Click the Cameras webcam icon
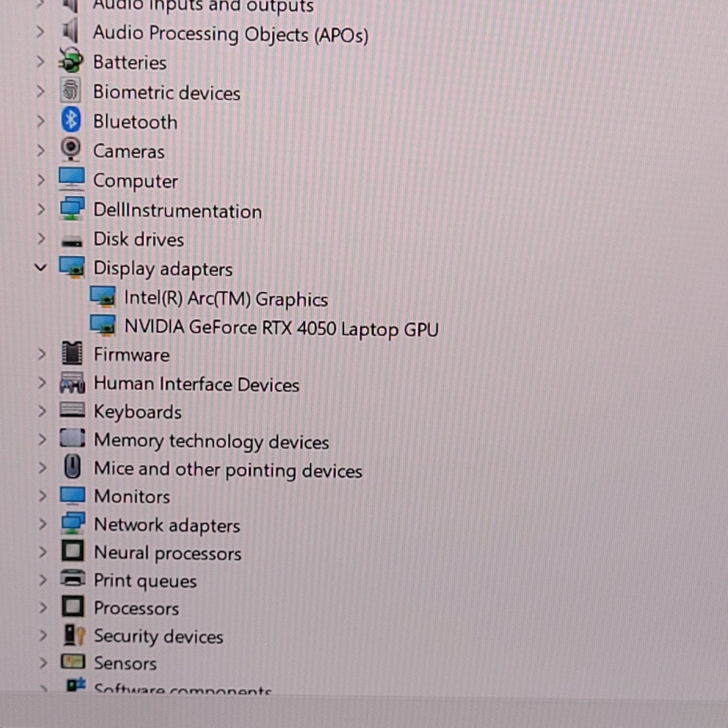The height and width of the screenshot is (728, 728). pos(71,149)
